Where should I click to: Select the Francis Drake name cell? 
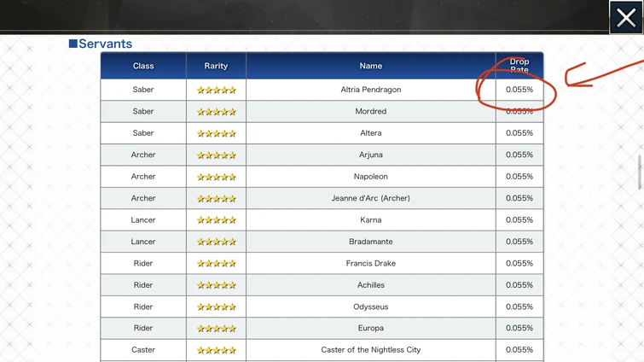(x=371, y=263)
